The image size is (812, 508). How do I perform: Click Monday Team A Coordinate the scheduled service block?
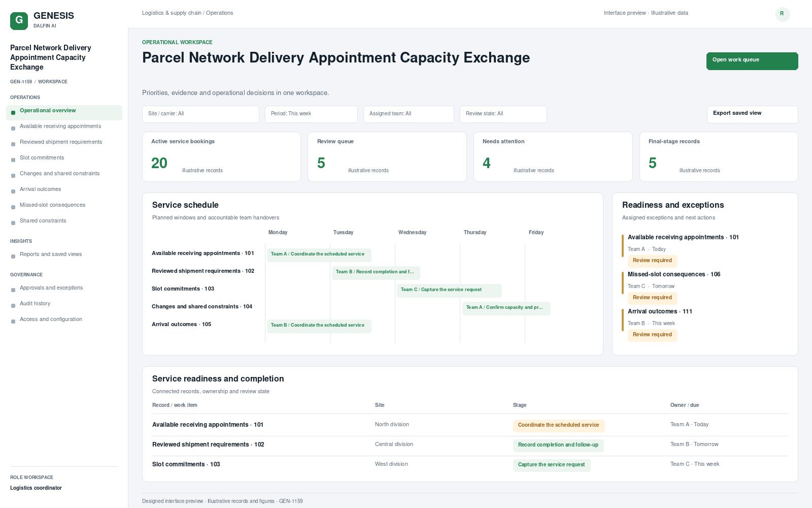point(319,255)
